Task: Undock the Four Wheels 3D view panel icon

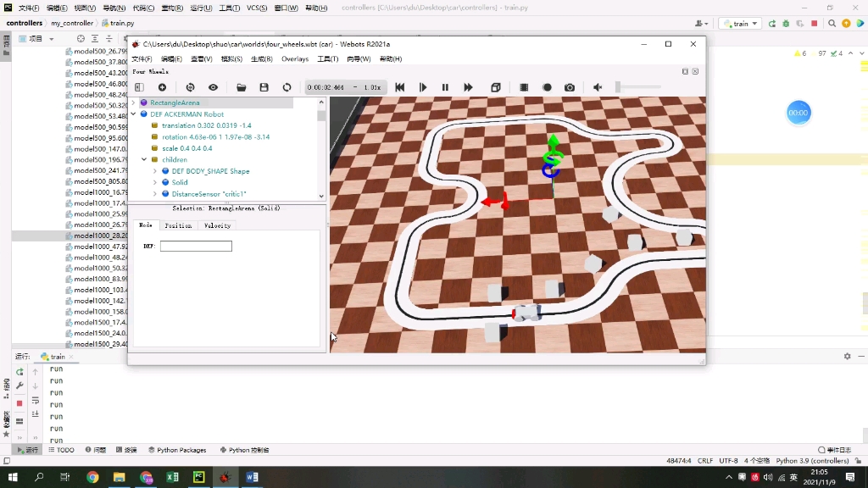Action: tap(685, 71)
